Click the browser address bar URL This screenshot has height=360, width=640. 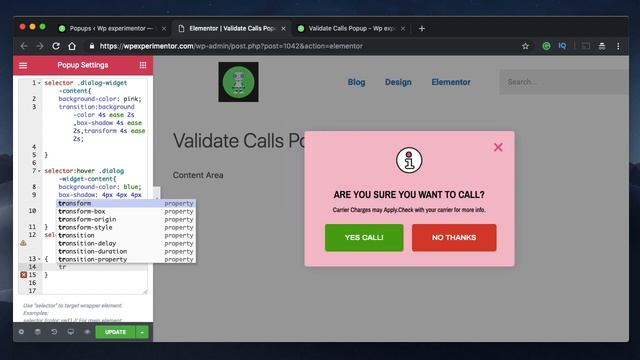(231, 46)
